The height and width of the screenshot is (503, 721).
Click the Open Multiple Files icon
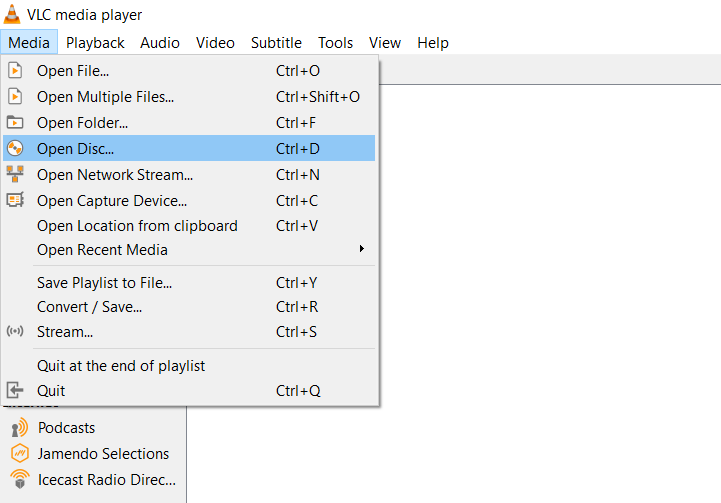[15, 97]
